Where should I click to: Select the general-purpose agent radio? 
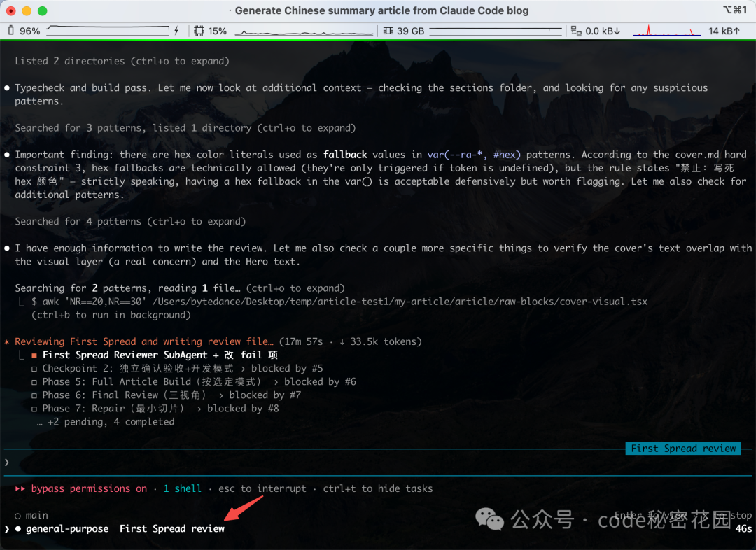[17, 529]
